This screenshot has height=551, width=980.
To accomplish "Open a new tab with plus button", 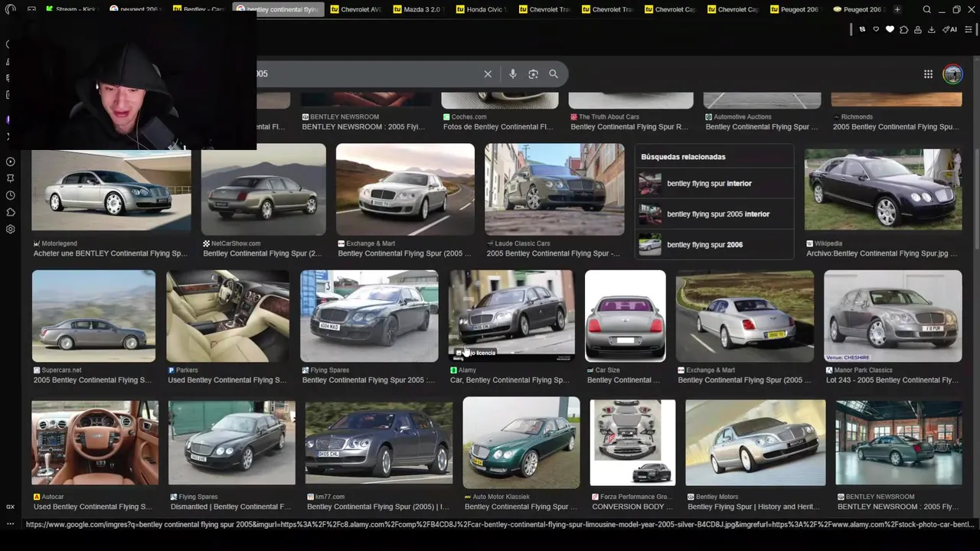I will click(x=897, y=9).
